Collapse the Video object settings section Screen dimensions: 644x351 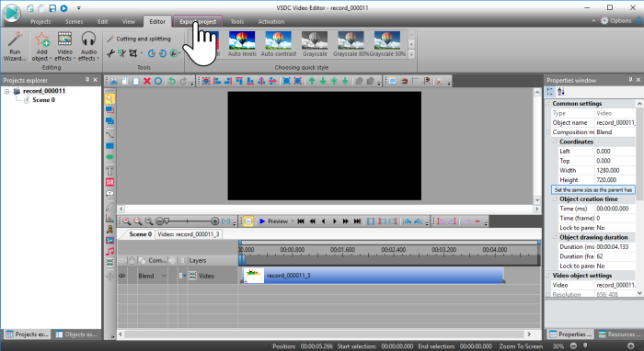click(x=548, y=276)
